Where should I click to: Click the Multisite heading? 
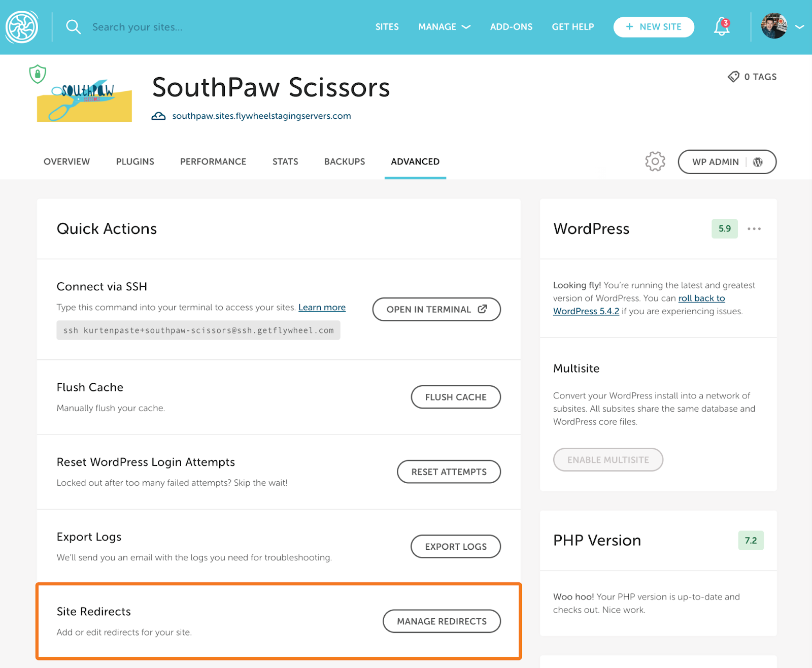(x=576, y=369)
